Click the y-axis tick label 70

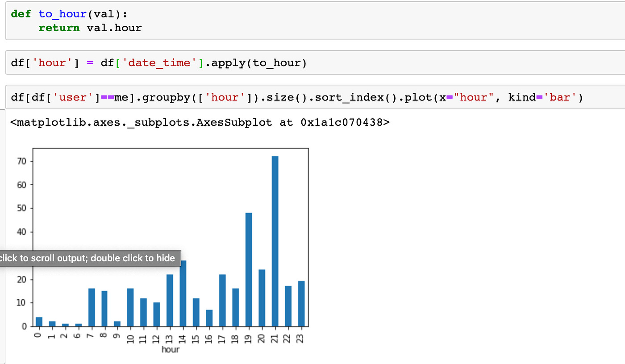click(21, 161)
